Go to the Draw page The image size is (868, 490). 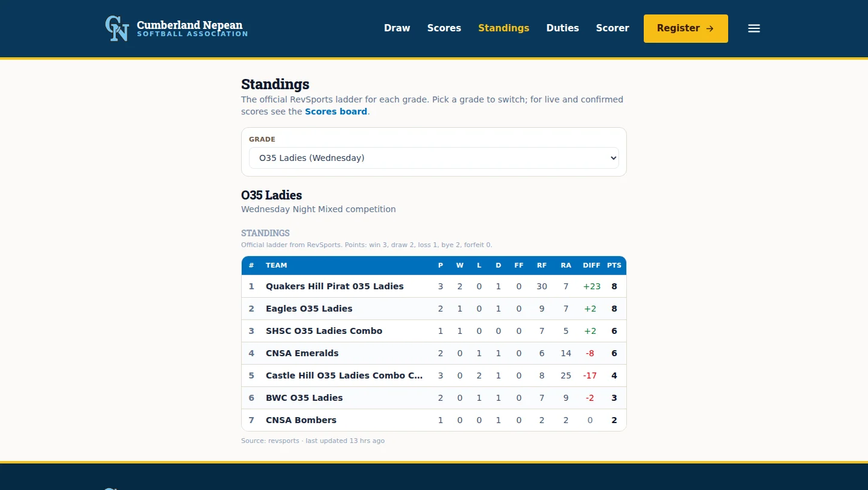[x=397, y=28]
